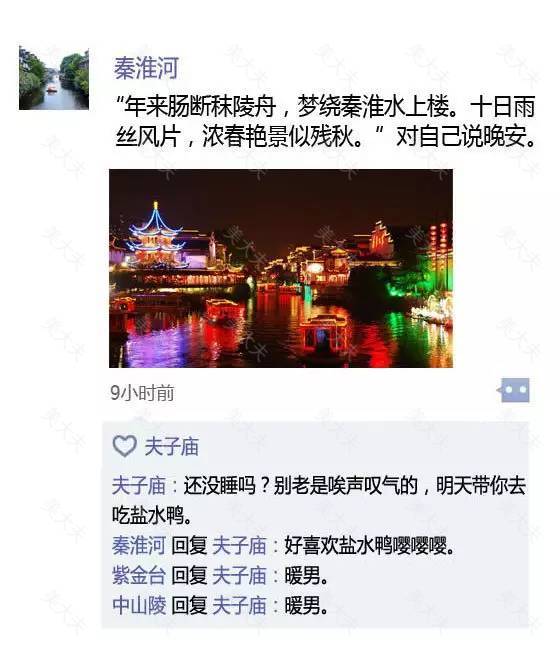Open 夫子庙 reply target in 中山陵's comment
560x646 pixels.
tap(239, 606)
